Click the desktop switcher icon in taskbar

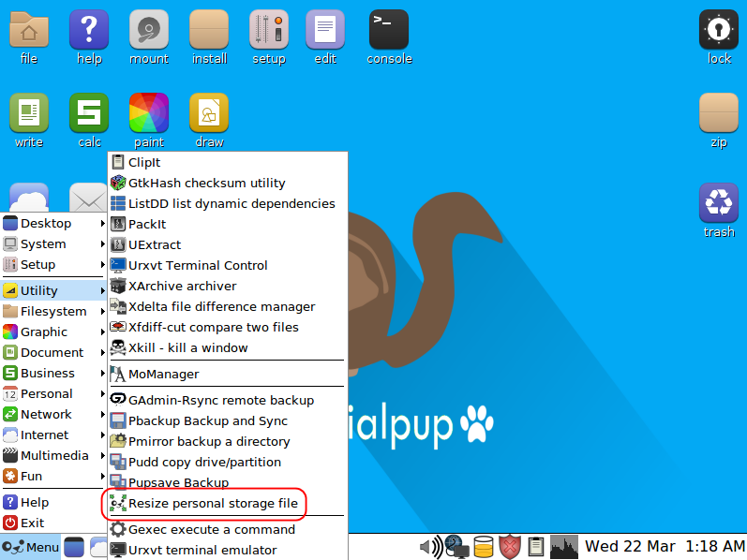pyautogui.click(x=74, y=548)
